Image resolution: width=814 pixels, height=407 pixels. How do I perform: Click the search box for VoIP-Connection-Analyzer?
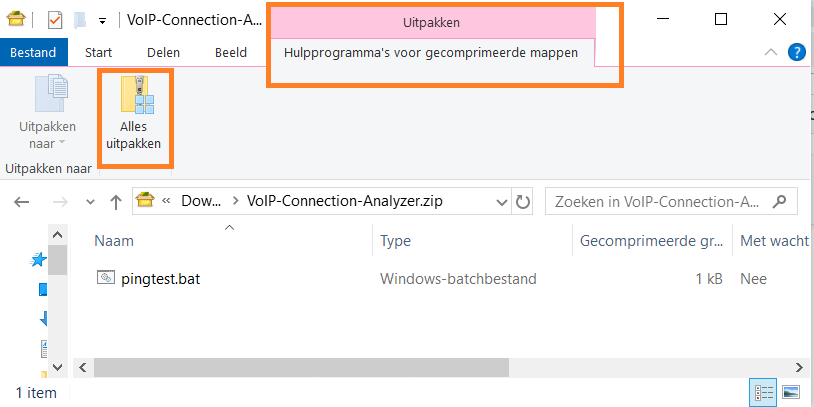(x=660, y=201)
